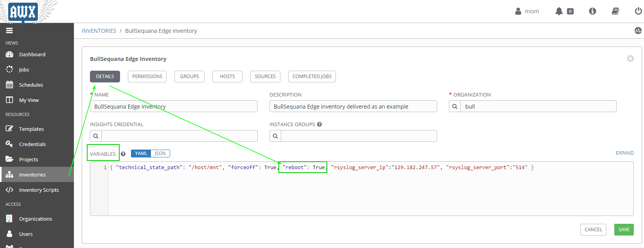The height and width of the screenshot is (248, 644).
Task: Open documentation book icon
Action: [x=615, y=11]
